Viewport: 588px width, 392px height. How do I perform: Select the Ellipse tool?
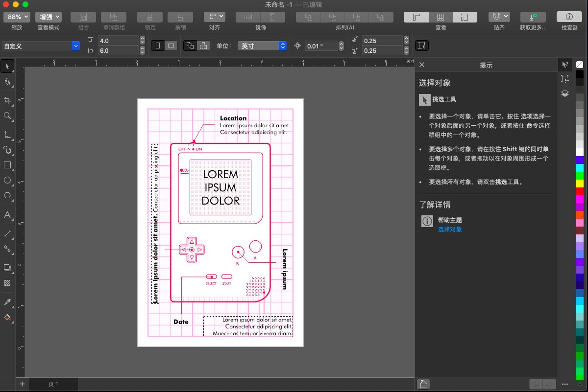[x=7, y=181]
